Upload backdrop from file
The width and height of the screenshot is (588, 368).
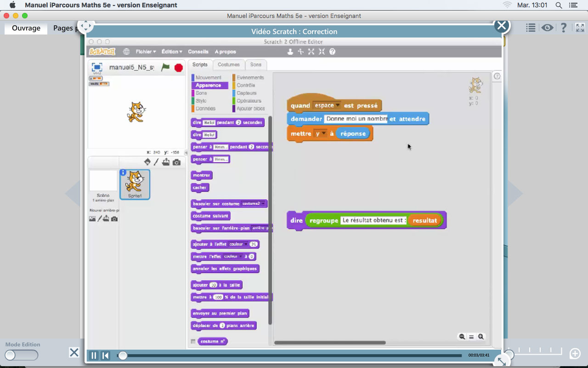(x=106, y=219)
